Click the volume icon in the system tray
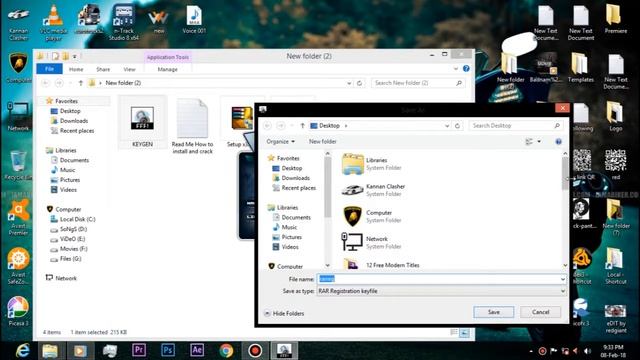The width and height of the screenshot is (640, 360). point(587,351)
